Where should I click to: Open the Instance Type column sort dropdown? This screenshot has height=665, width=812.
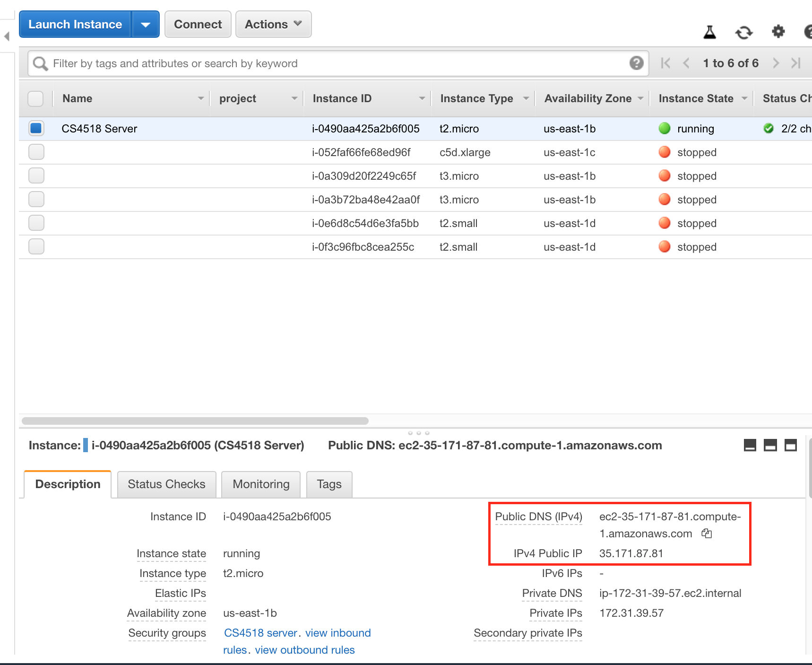(x=526, y=98)
